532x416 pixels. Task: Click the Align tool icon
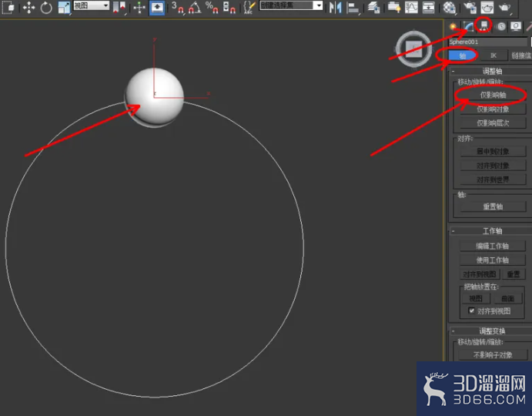point(353,8)
